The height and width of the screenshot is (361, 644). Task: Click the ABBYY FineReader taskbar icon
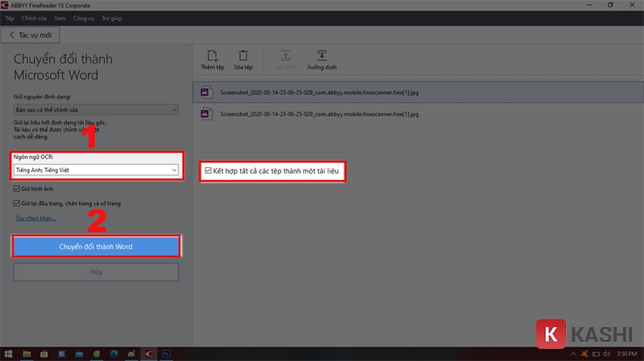[x=148, y=353]
